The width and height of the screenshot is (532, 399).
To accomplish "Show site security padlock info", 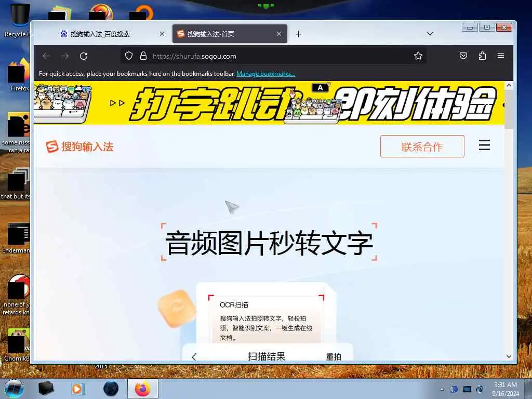I will coord(143,56).
